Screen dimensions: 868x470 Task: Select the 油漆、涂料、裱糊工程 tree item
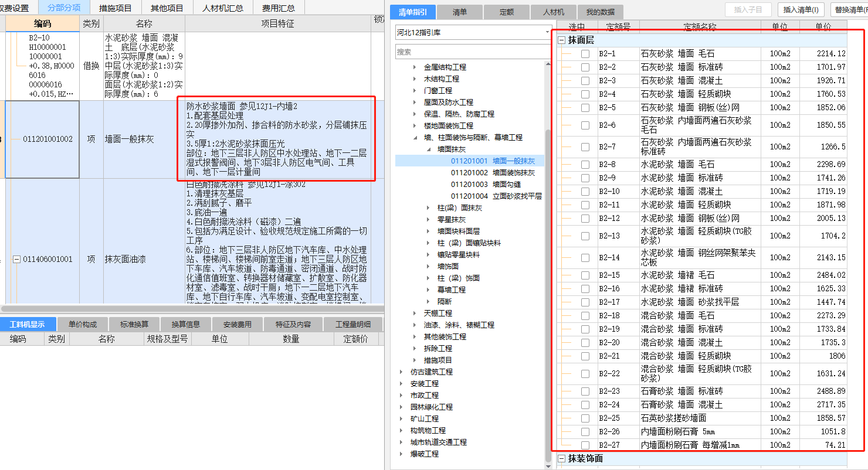pyautogui.click(x=459, y=325)
